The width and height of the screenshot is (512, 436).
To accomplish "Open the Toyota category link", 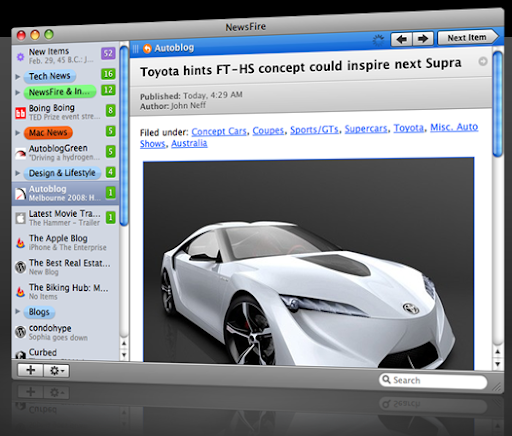I will click(x=409, y=128).
